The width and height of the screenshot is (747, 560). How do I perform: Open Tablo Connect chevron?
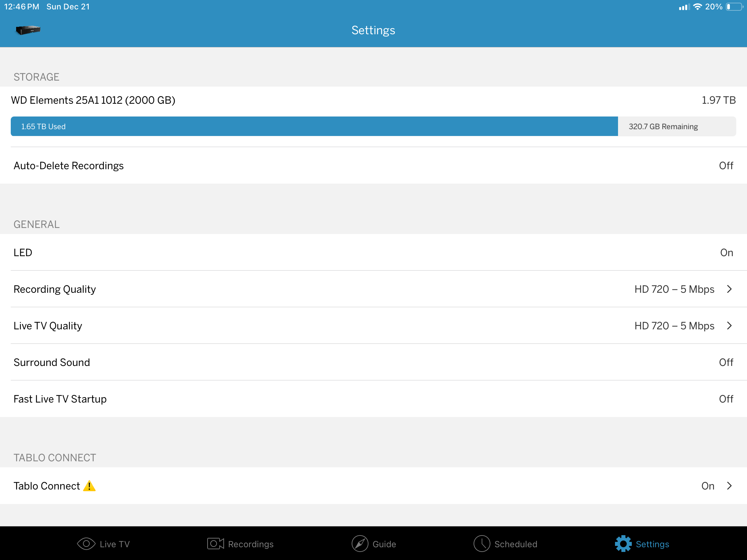(730, 486)
